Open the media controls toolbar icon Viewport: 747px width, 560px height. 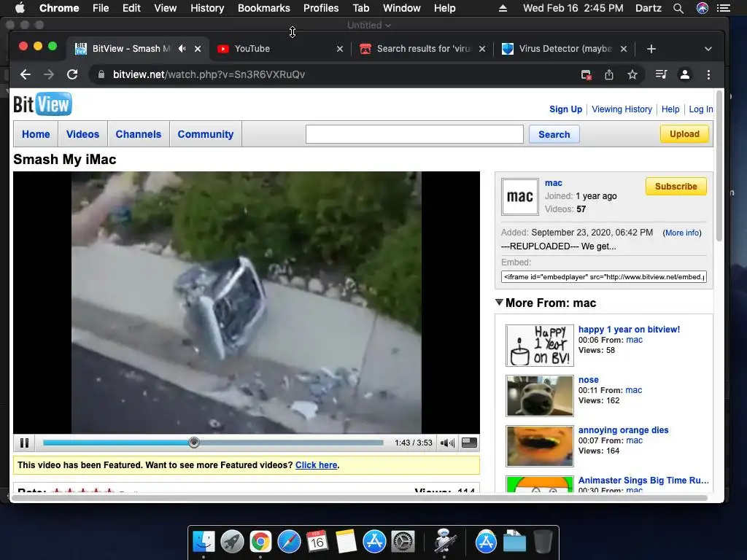click(661, 74)
